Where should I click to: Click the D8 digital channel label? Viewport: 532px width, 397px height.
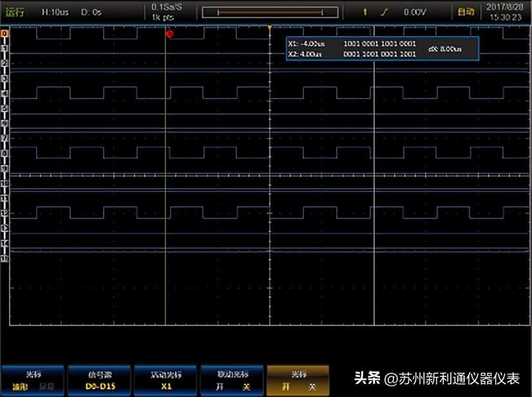pos(5,153)
